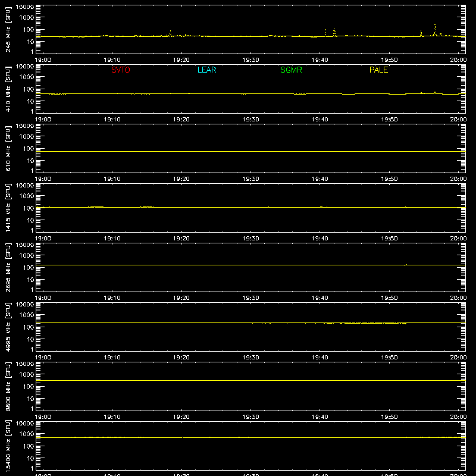Click the red SVTO station label
476x476 pixels.
point(121,70)
